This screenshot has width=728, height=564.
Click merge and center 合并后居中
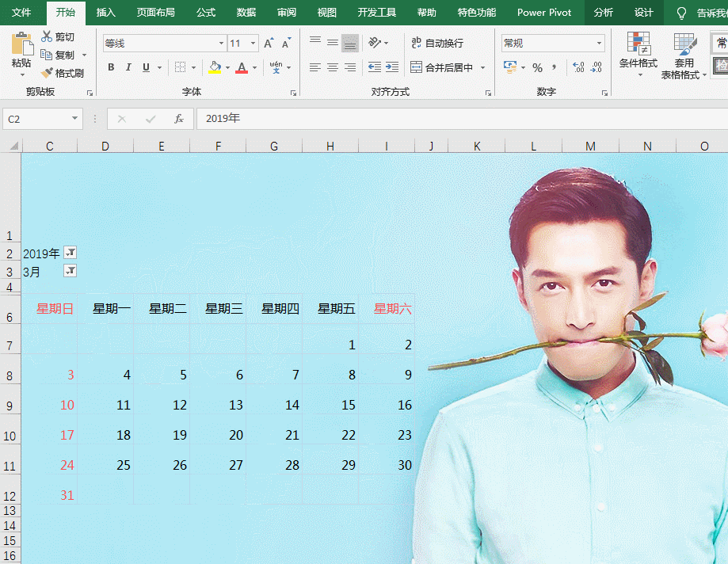[441, 67]
